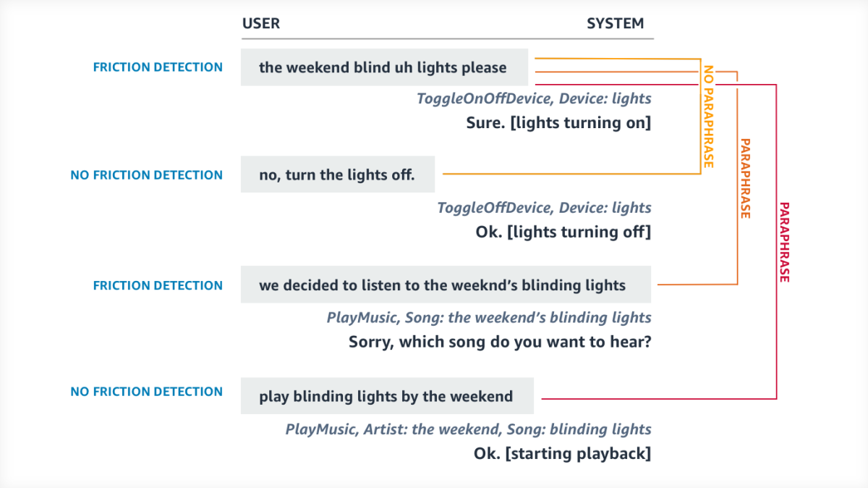Click the 'PlayMusic, Artist: the weekend' intent text
This screenshot has height=488, width=868.
(x=468, y=429)
